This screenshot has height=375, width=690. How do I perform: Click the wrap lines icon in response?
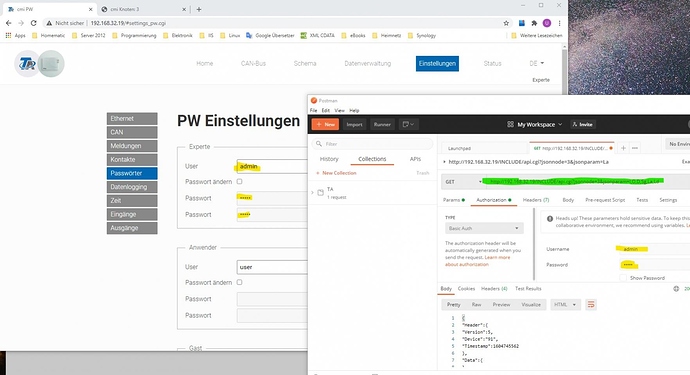(x=591, y=305)
